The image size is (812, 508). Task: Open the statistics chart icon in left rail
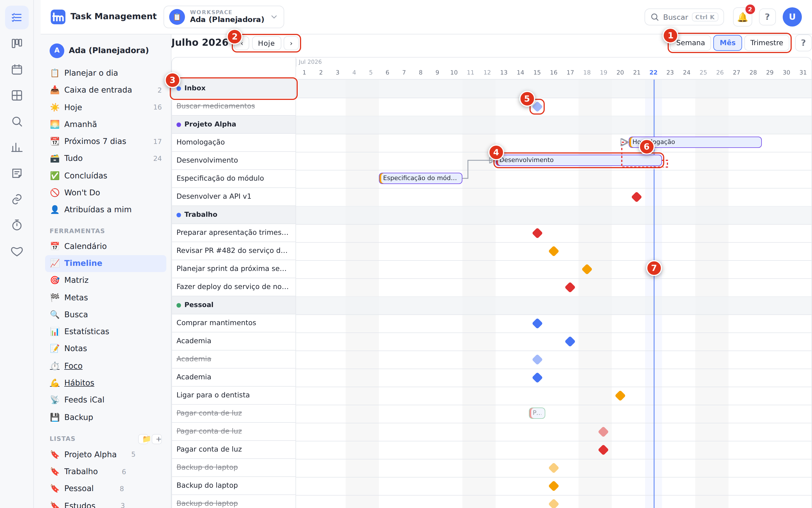click(17, 148)
